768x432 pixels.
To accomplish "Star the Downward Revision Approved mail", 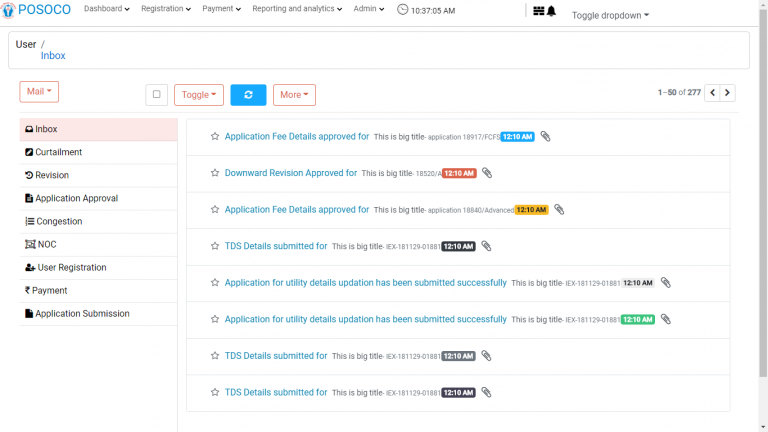I will click(214, 173).
